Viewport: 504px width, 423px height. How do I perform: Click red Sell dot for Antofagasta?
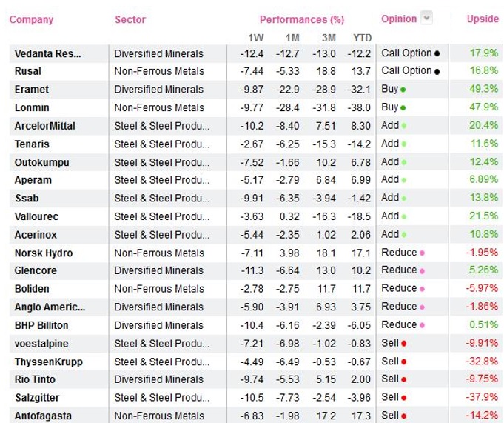coord(404,416)
